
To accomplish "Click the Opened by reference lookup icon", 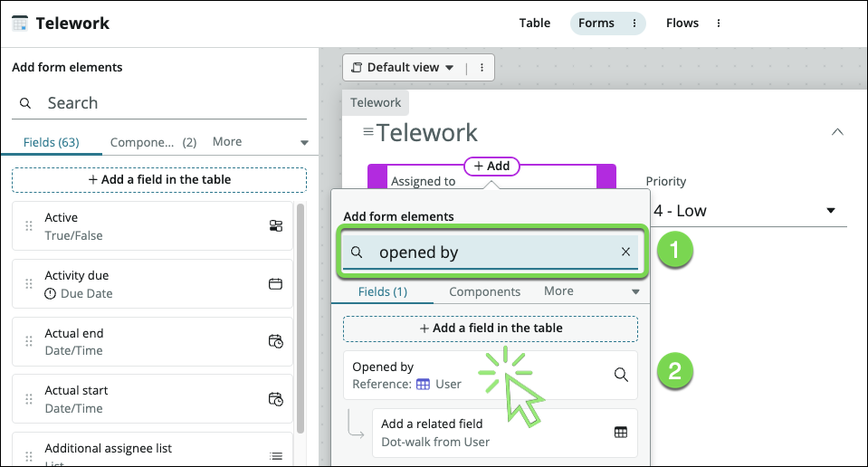I will pos(621,375).
